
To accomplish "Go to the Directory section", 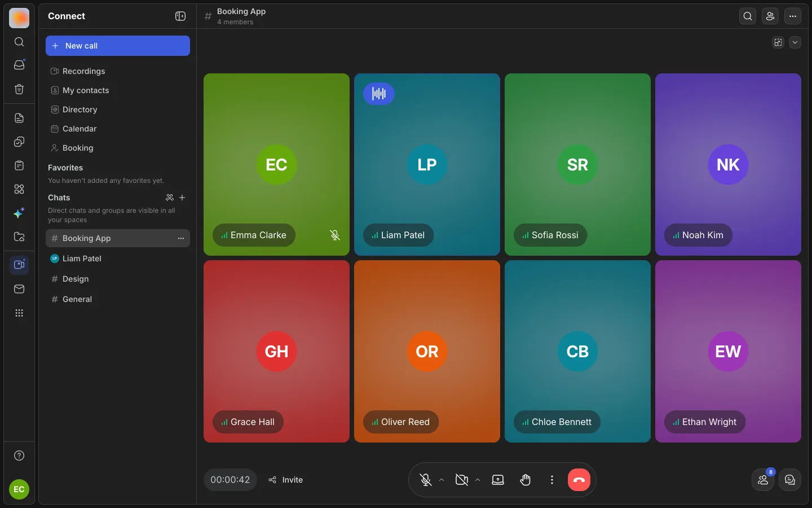I will [x=118, y=110].
